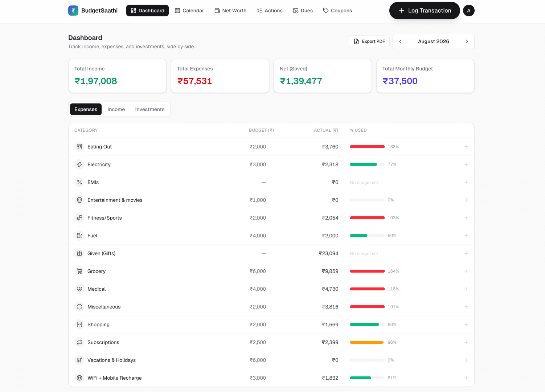Go to the Actions page
The height and width of the screenshot is (392, 545).
270,11
